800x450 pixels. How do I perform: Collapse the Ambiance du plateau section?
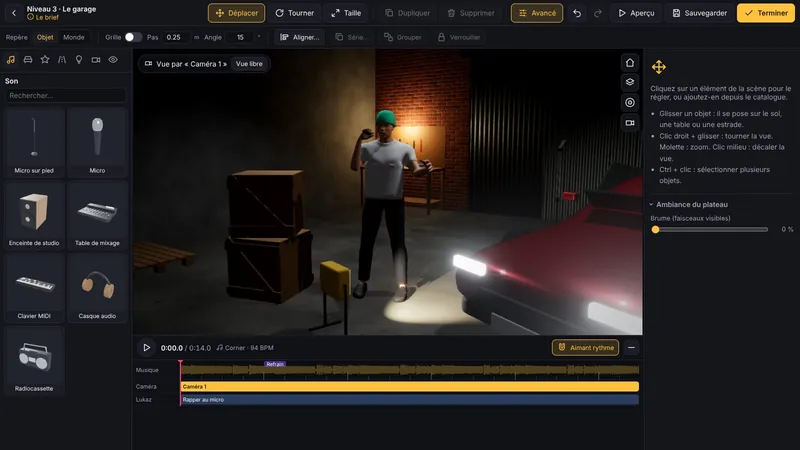[689, 205]
